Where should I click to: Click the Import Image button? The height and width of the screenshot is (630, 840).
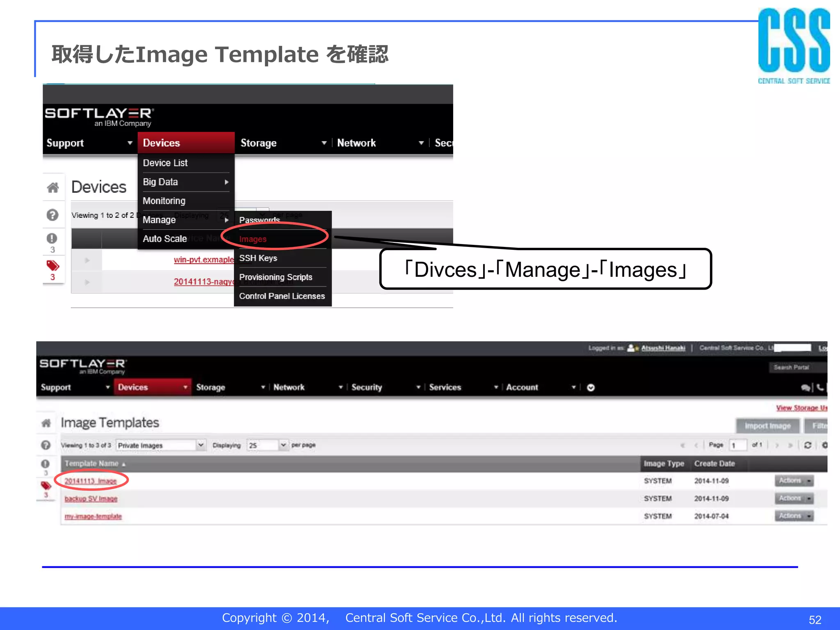point(767,426)
